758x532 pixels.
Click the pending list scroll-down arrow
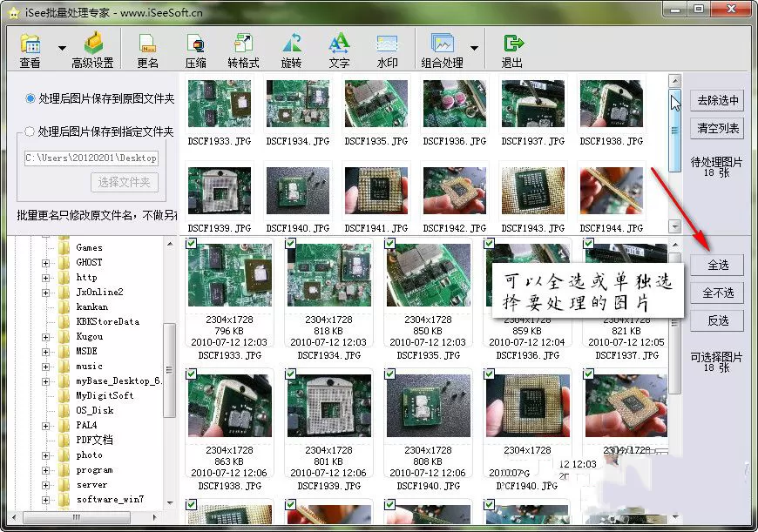675,226
